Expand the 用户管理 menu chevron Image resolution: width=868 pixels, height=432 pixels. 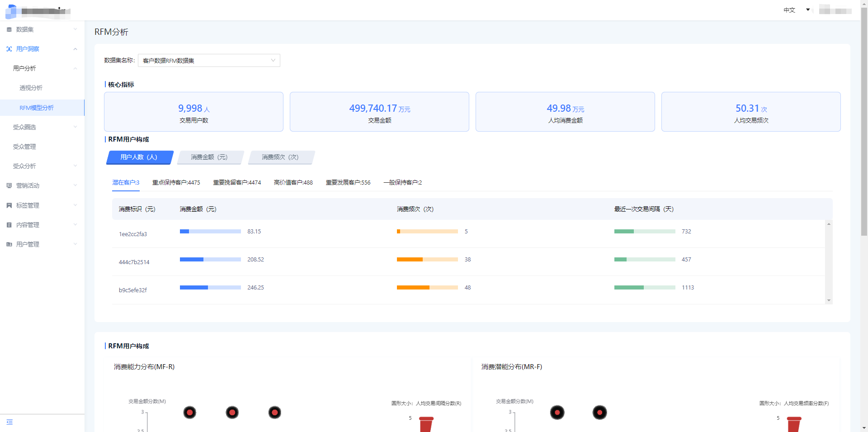click(75, 244)
